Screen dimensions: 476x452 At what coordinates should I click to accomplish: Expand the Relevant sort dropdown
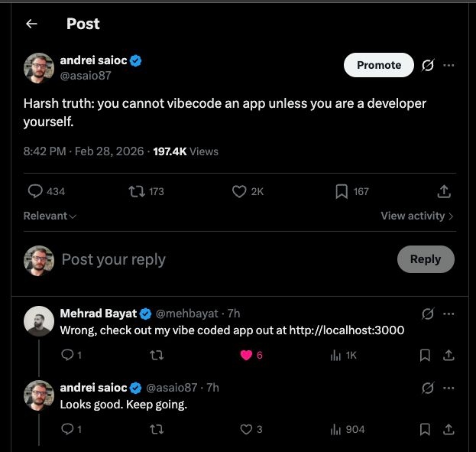tap(50, 216)
